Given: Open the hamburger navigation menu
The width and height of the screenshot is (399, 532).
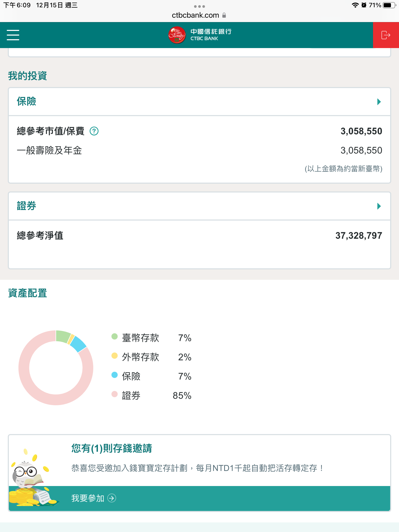Looking at the screenshot, I should point(13,35).
